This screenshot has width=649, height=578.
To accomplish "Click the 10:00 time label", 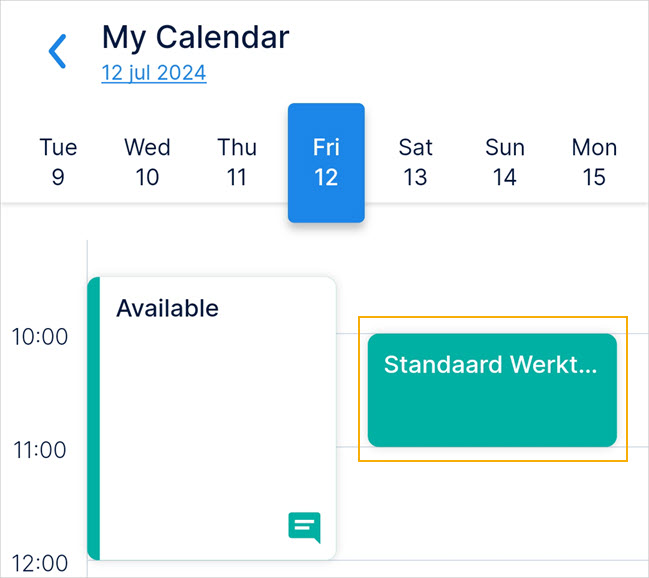I will (x=40, y=337).
